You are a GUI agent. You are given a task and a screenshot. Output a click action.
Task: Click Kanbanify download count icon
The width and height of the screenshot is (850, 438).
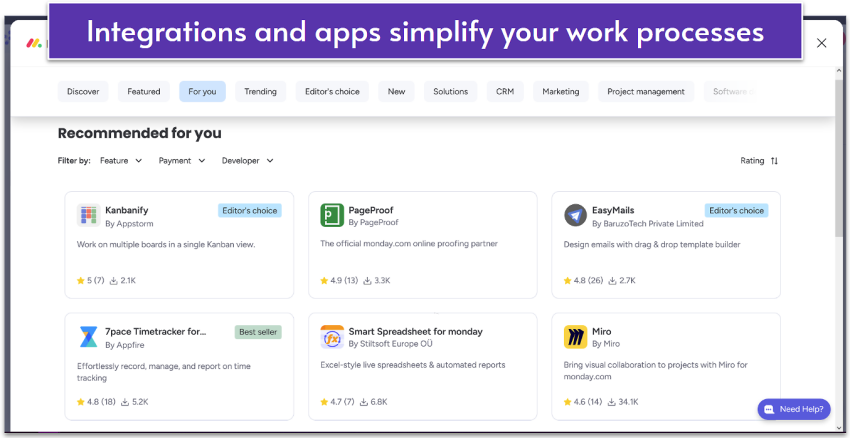click(x=113, y=281)
